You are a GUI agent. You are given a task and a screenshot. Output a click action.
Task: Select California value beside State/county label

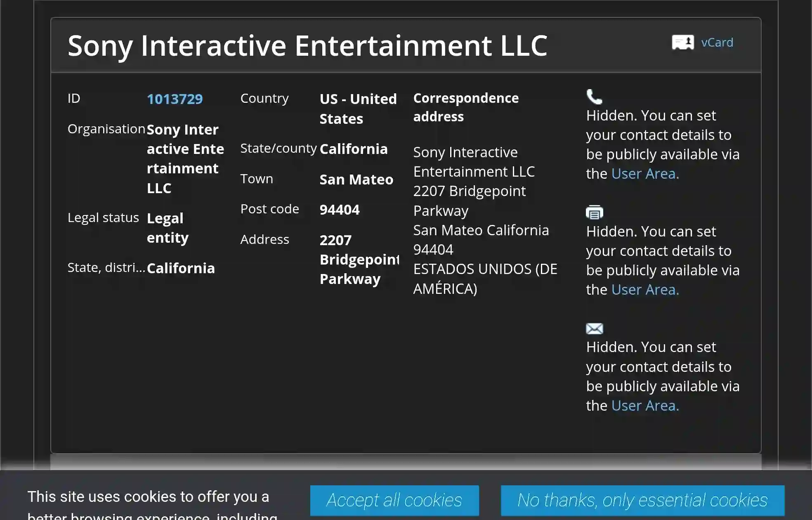(354, 149)
